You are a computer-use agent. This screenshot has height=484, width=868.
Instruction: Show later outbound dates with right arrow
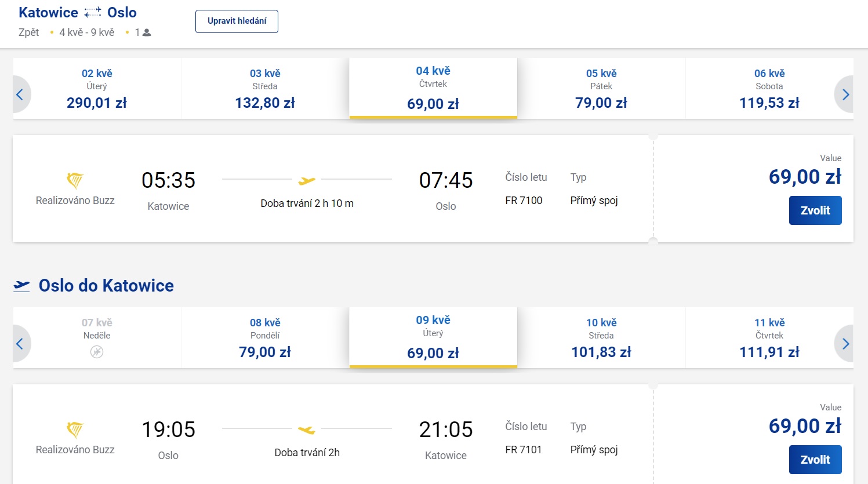coord(845,94)
